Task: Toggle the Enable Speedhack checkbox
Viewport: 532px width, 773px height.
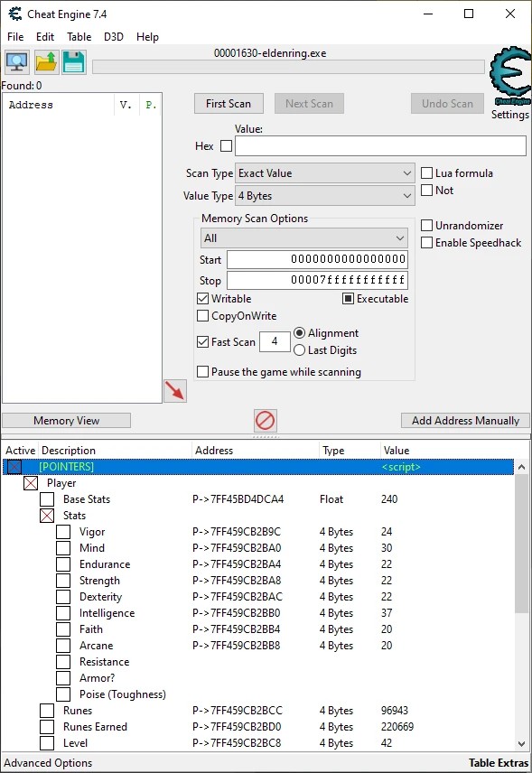Action: 426,243
